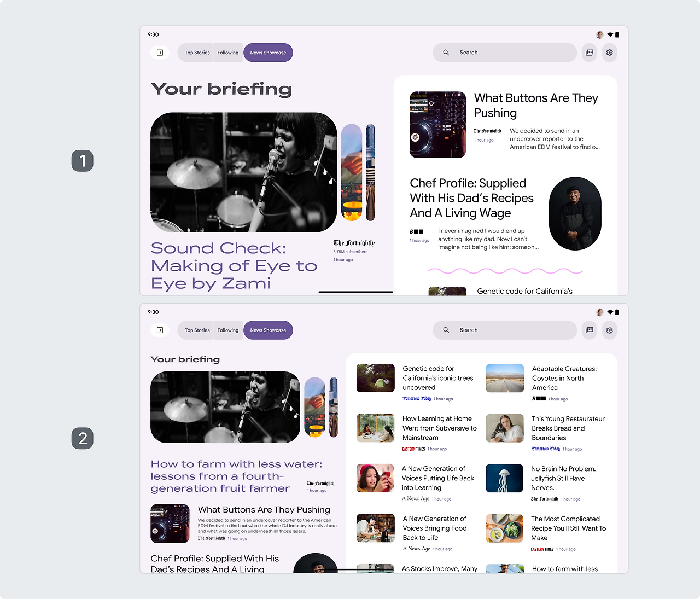Open How Learning at Home Went from Subversive article
Screen dimensions: 700x599
coord(439,428)
